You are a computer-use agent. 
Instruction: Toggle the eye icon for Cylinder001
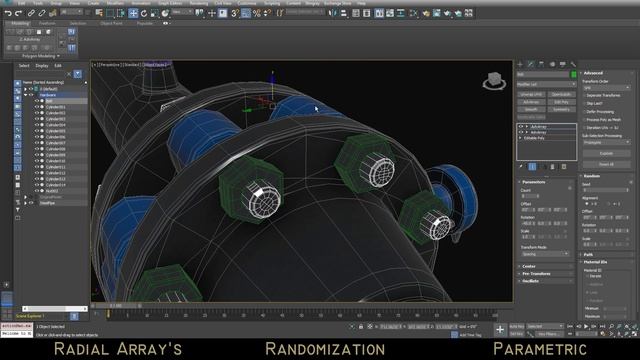[36, 107]
